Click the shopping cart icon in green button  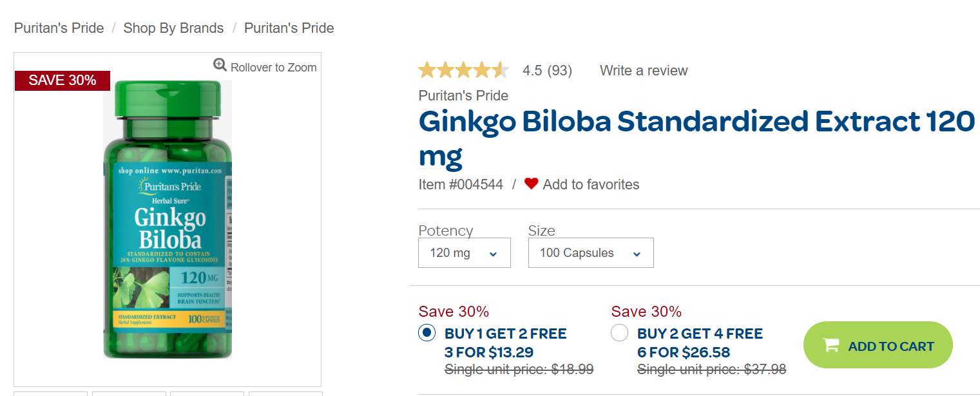tap(831, 345)
